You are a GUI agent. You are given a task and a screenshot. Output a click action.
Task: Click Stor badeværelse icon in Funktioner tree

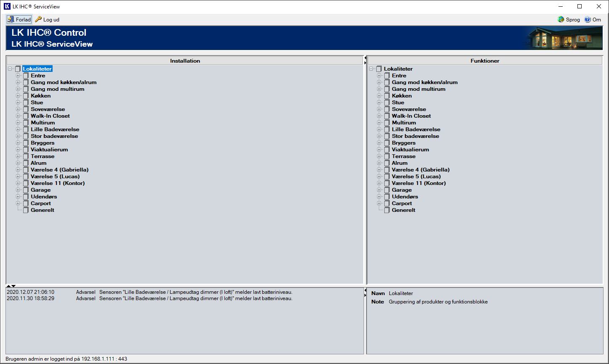387,136
